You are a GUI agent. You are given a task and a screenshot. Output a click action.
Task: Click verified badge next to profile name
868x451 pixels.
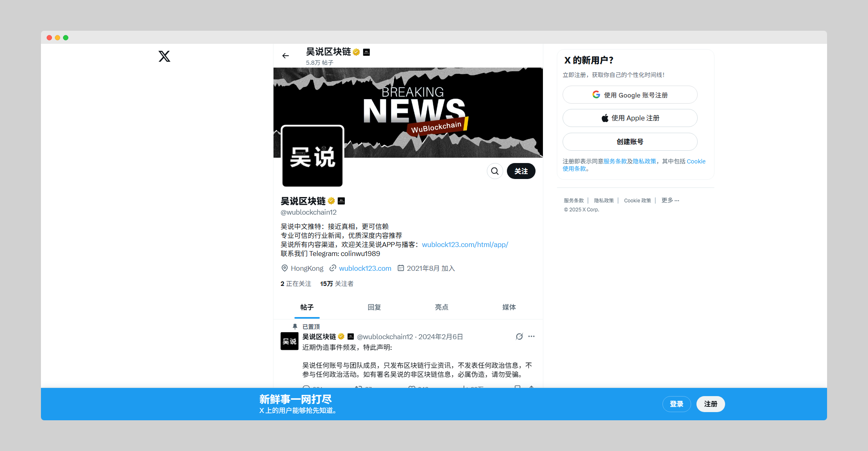click(331, 201)
